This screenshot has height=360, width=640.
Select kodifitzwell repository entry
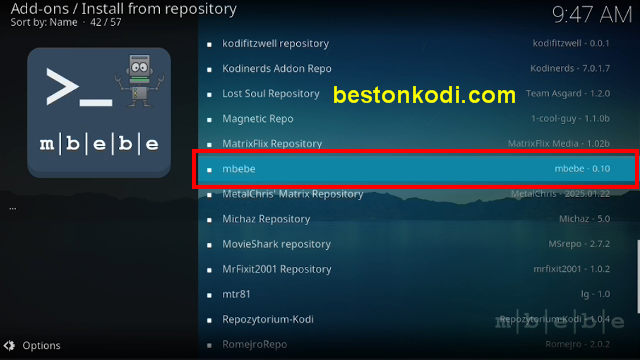coord(416,44)
